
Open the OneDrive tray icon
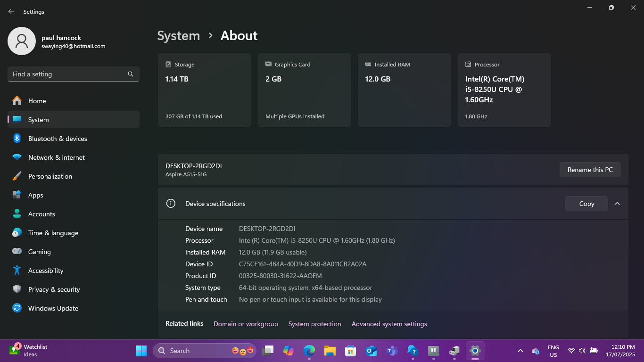point(535,351)
